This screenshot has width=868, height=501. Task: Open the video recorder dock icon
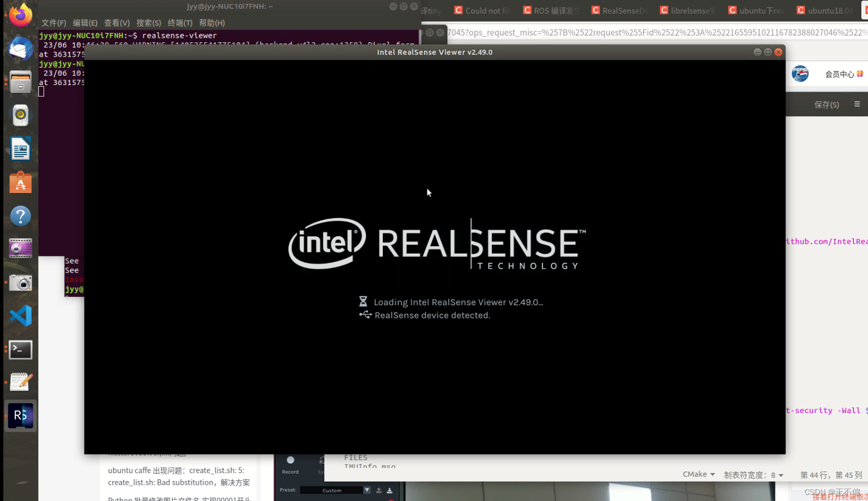point(21,249)
